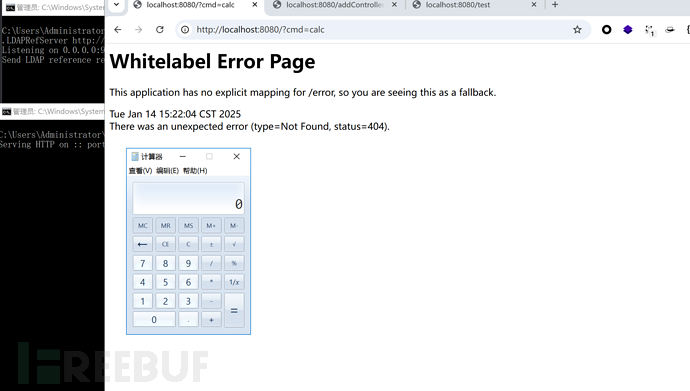Click the HTTP server command prompt title icon
The height and width of the screenshot is (391, 690).
click(6, 112)
